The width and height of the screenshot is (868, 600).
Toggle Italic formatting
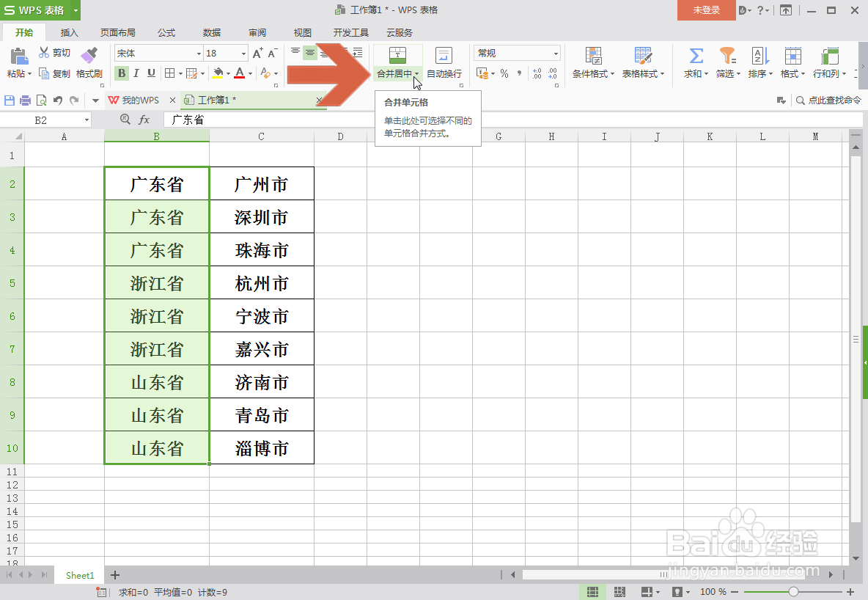136,73
